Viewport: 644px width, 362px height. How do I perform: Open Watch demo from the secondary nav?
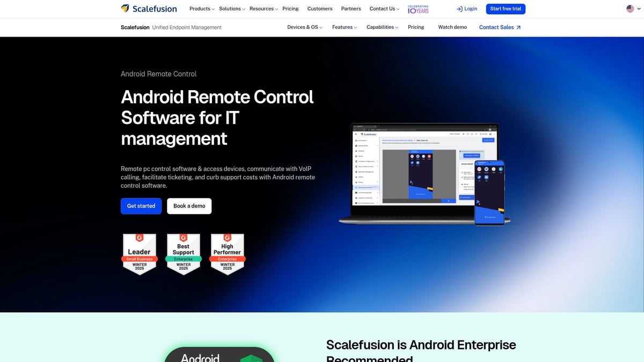coord(452,27)
